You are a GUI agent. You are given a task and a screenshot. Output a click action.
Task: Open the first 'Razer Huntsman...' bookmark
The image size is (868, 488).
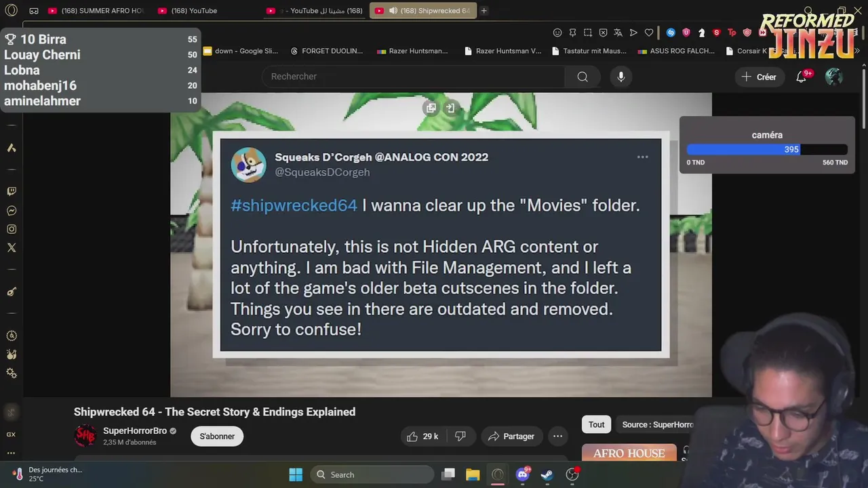[x=412, y=51]
